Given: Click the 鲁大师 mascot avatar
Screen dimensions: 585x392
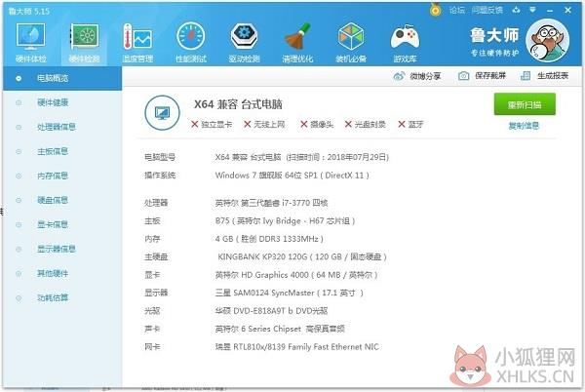Looking at the screenshot, I should coord(547,40).
